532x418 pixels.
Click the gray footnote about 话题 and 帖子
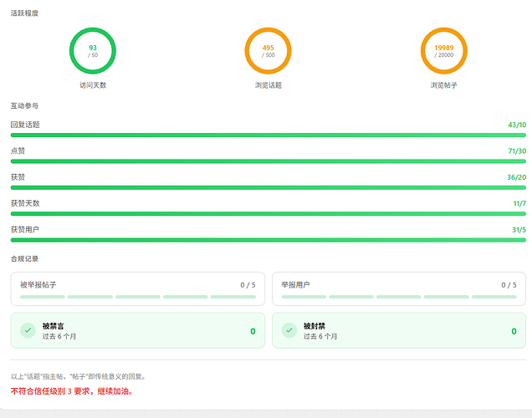[78, 377]
